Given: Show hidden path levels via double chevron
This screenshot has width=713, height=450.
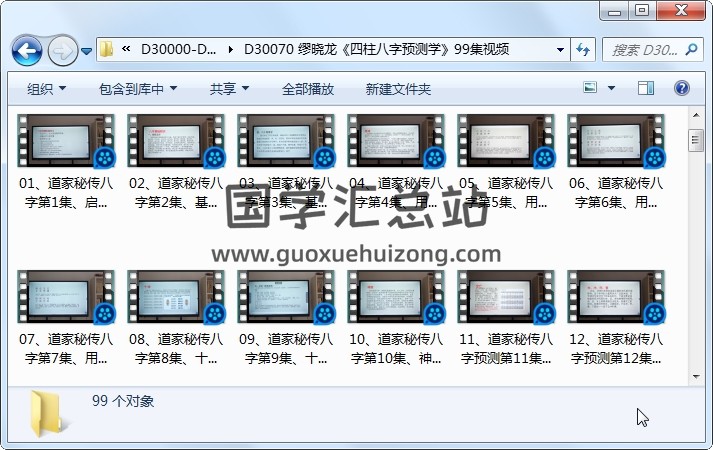Looking at the screenshot, I should 126,49.
